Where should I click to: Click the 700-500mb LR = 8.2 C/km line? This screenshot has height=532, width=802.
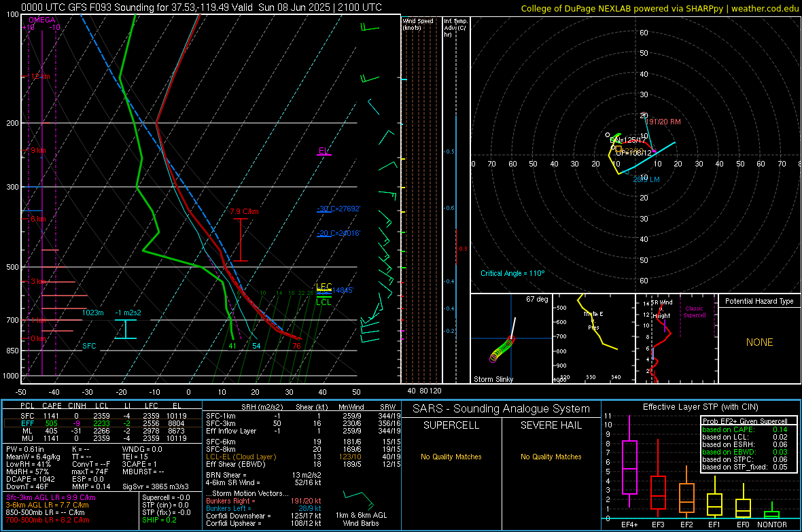click(x=48, y=520)
